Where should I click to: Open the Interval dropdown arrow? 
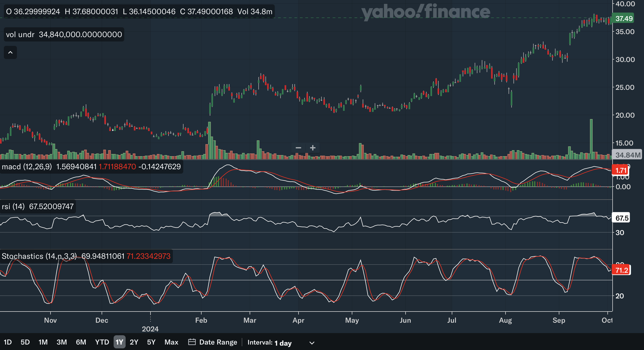312,343
